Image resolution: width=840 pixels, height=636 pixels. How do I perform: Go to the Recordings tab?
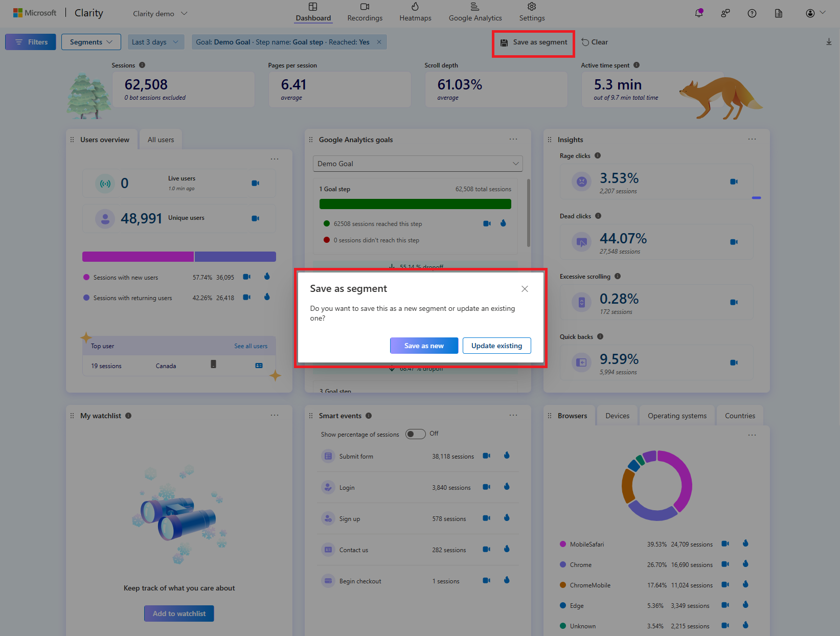click(365, 12)
